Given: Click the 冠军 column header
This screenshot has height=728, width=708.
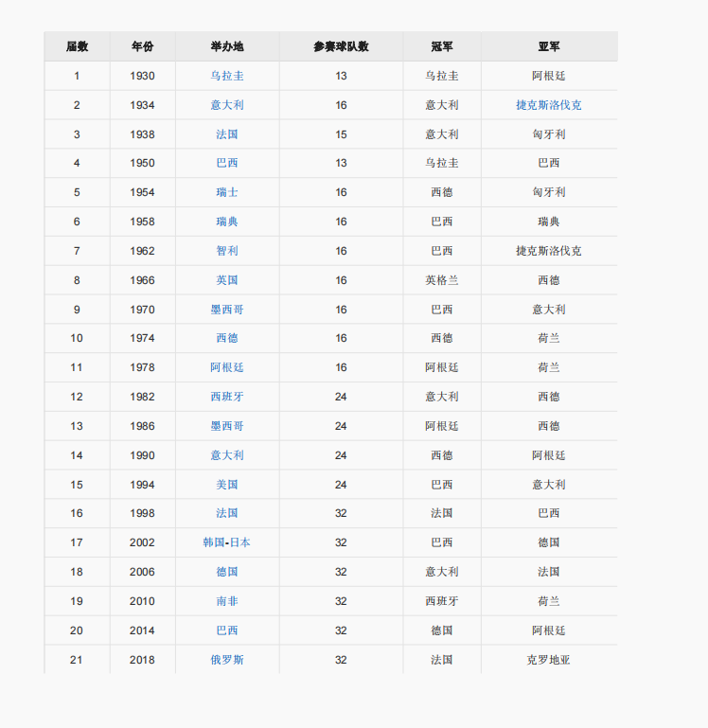Looking at the screenshot, I should coord(442,46).
